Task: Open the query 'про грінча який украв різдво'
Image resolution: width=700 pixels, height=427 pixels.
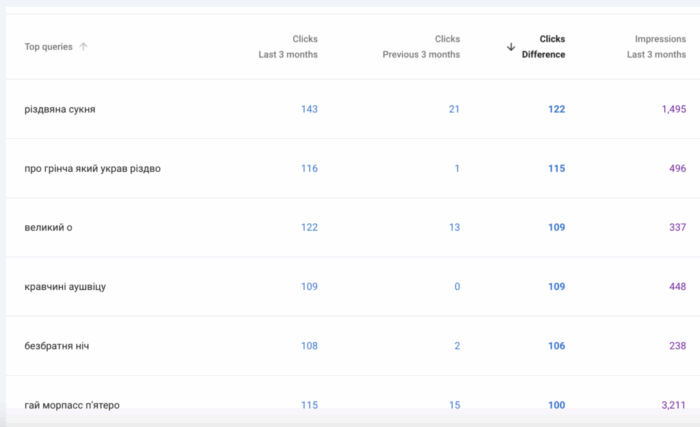Action: click(x=92, y=168)
